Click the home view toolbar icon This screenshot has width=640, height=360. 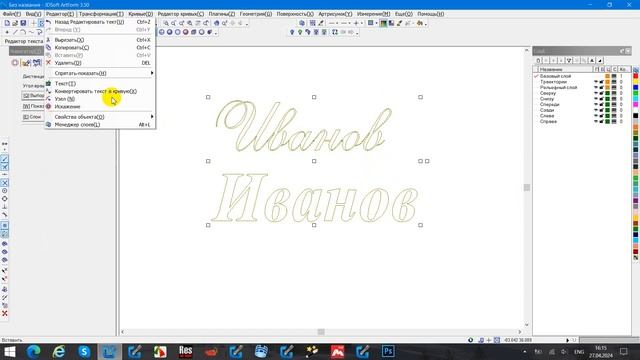click(x=217, y=23)
